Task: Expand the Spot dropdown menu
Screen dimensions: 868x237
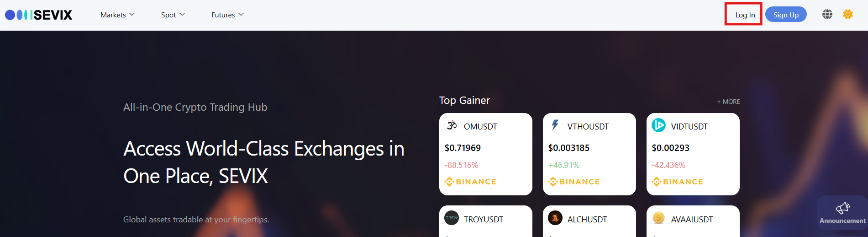Action: click(x=173, y=15)
